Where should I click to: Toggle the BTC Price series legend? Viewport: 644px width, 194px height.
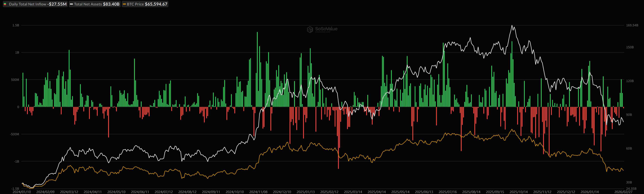135,4
